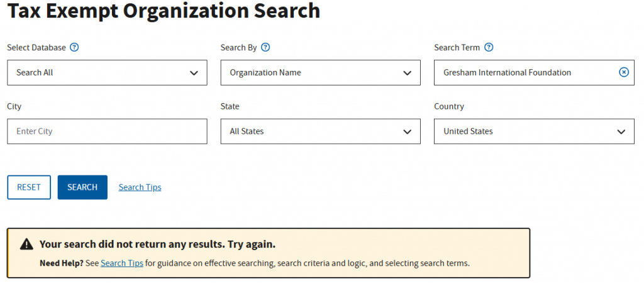Screen dimensions: 644x286
Task: Expand the All States dropdown chevron
Action: click(407, 132)
